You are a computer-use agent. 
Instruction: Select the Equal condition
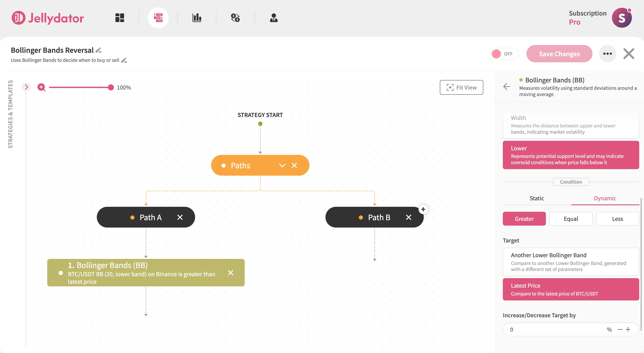[571, 219]
